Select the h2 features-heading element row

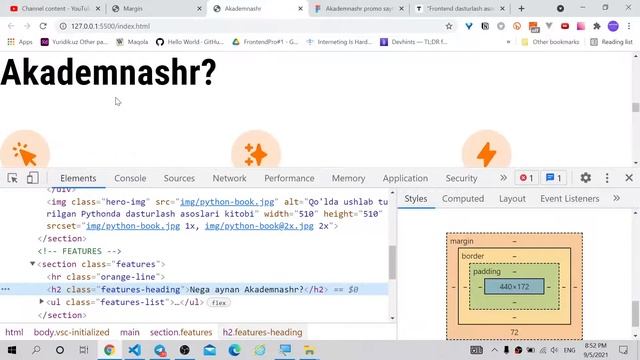pos(194,289)
